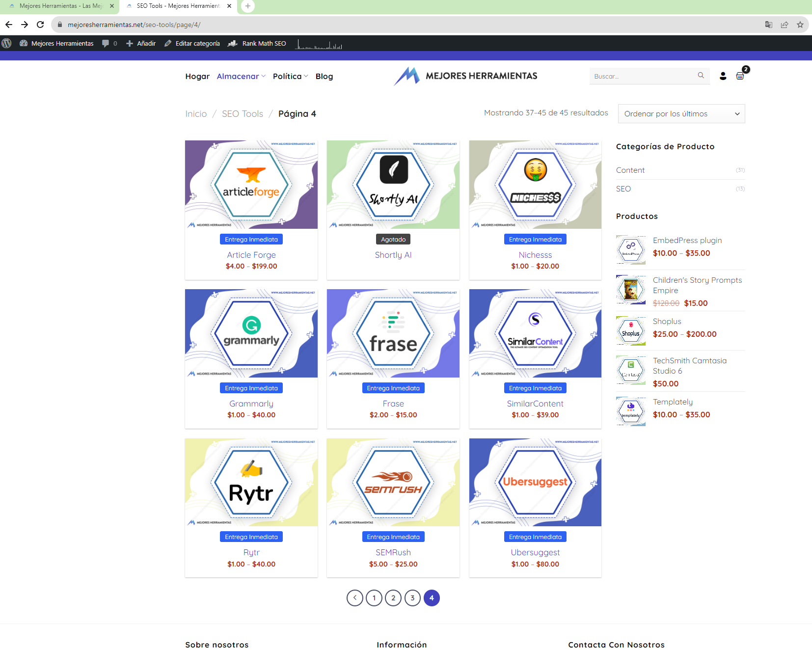Click Entrega Inmediata badge on Article Forge
The height and width of the screenshot is (650, 812).
251,239
